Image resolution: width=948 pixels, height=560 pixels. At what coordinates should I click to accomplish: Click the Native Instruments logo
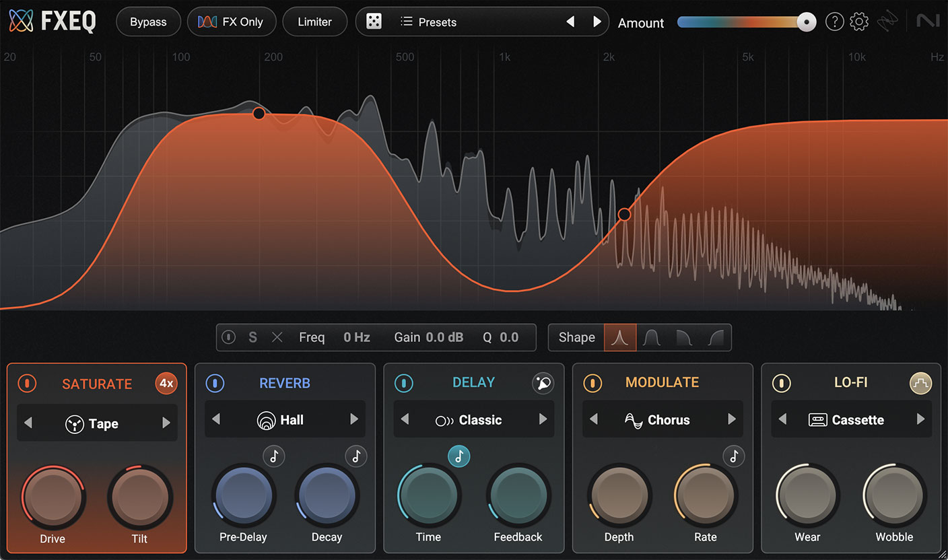coord(928,22)
